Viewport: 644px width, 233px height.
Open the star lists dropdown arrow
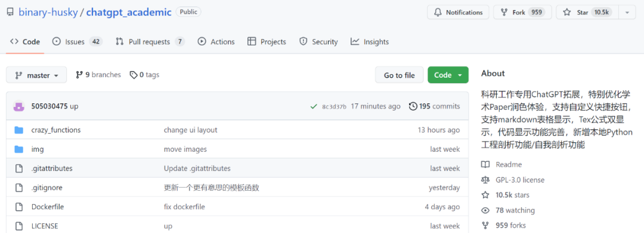627,13
